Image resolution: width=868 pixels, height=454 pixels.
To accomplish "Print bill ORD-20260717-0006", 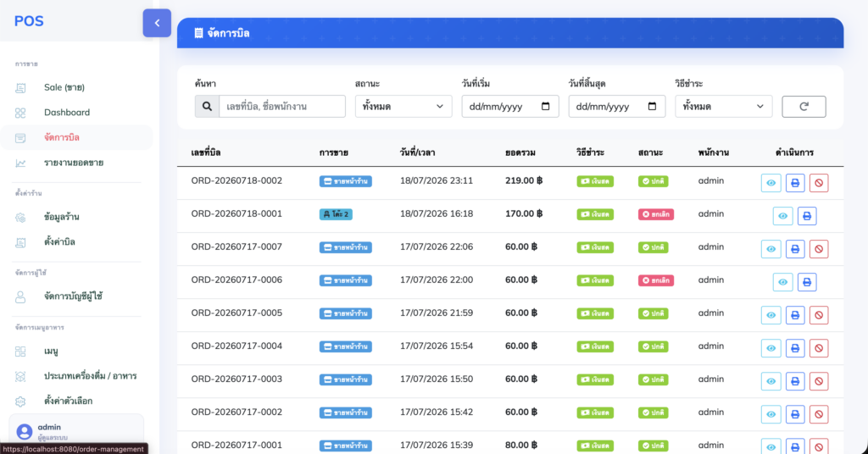I will (x=807, y=282).
